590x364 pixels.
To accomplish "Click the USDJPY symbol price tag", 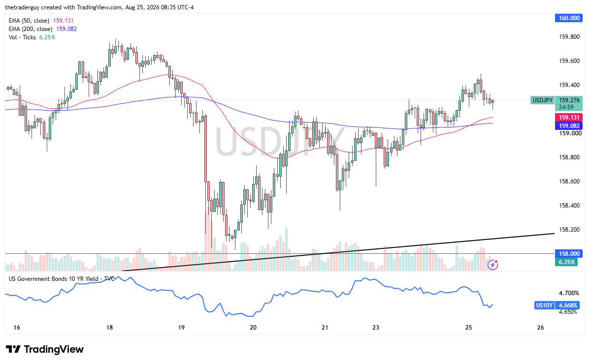I will [x=542, y=100].
